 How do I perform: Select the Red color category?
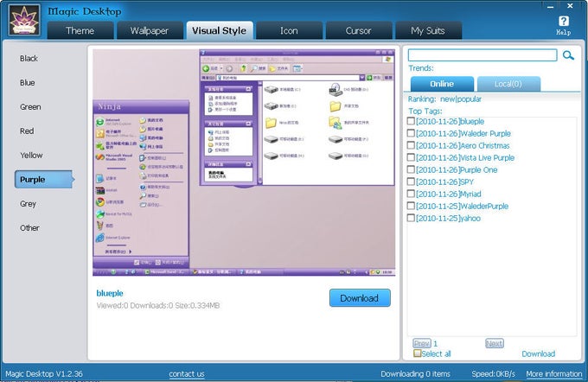(27, 131)
